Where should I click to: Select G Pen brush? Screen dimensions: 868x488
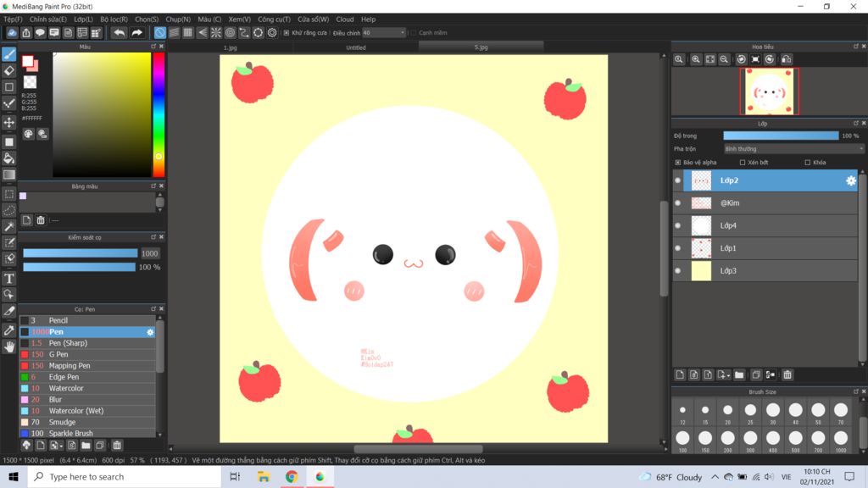point(87,354)
